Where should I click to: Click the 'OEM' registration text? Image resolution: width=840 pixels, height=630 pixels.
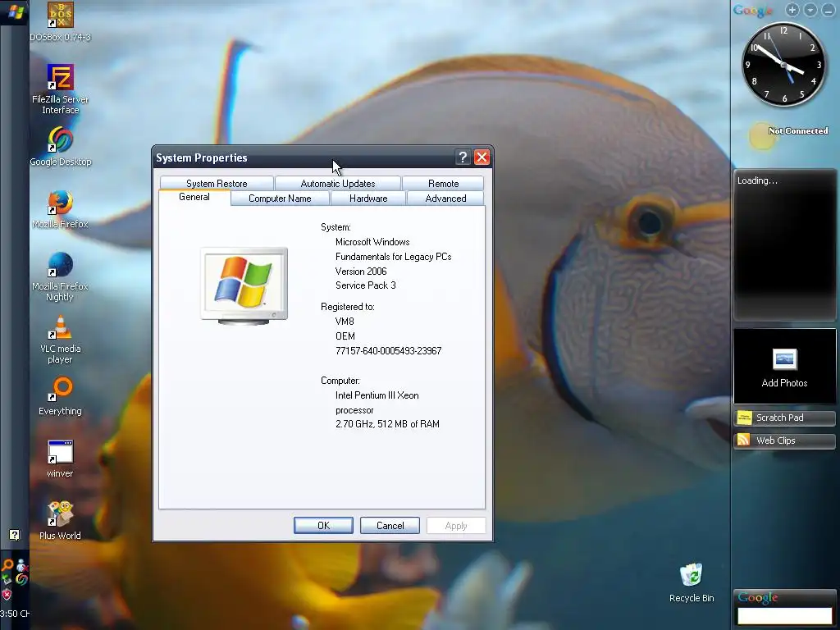tap(345, 336)
